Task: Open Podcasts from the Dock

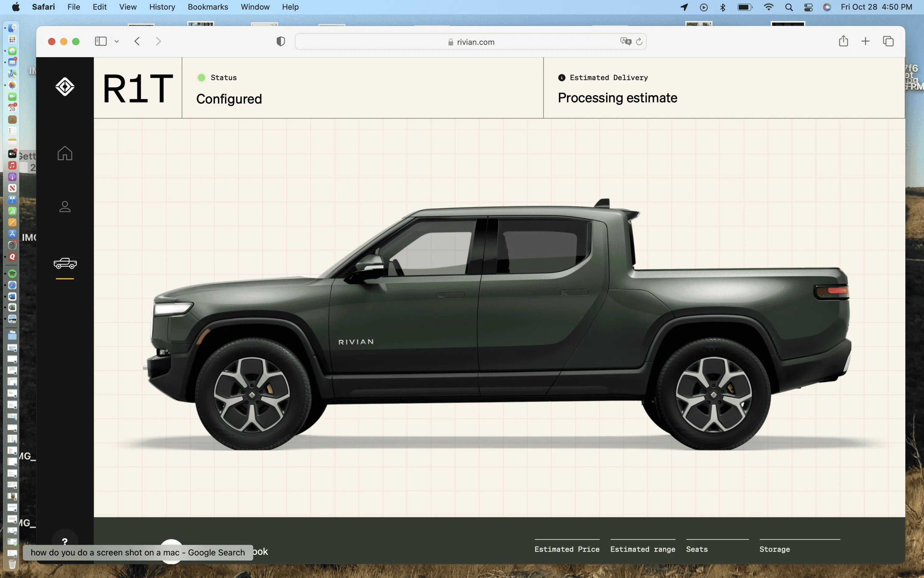Action: (x=12, y=177)
